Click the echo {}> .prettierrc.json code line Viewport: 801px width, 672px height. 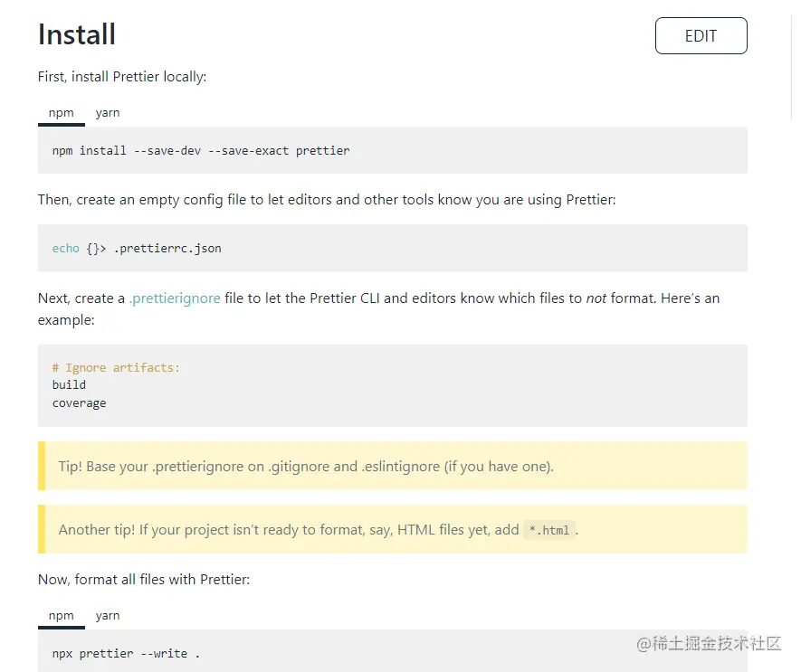click(137, 248)
